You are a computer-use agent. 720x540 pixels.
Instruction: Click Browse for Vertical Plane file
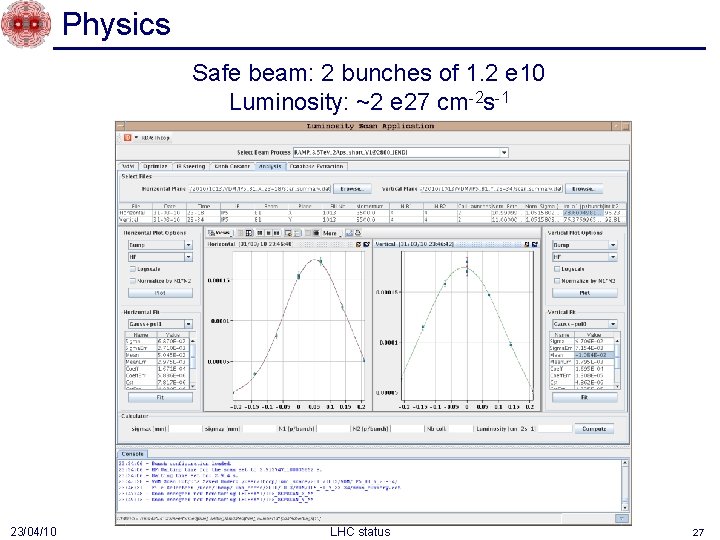(584, 189)
